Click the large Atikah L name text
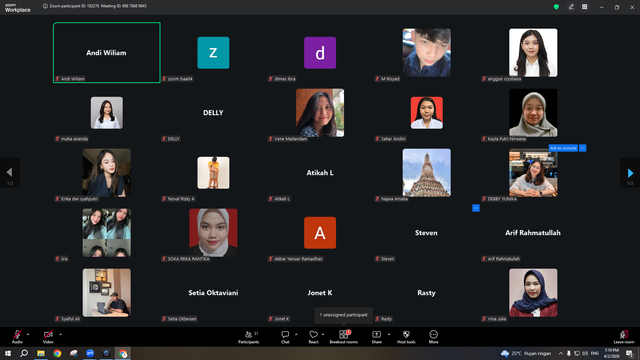The height and width of the screenshot is (360, 640). click(320, 173)
